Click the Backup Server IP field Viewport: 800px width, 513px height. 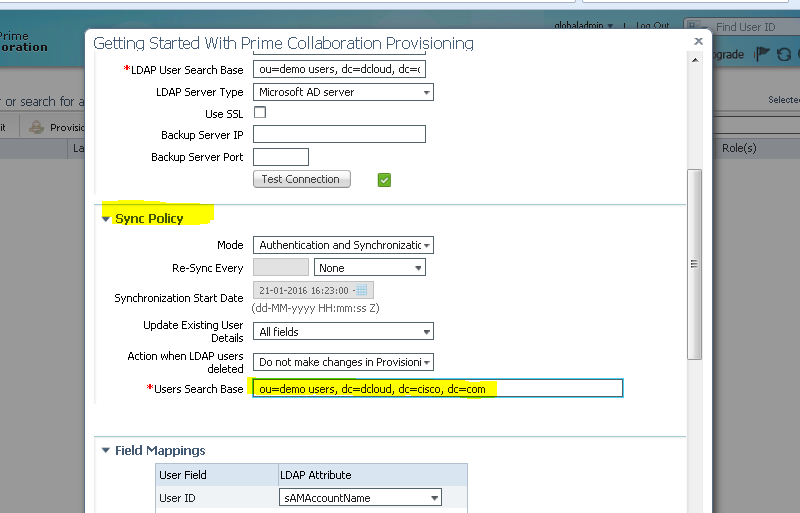pos(339,134)
